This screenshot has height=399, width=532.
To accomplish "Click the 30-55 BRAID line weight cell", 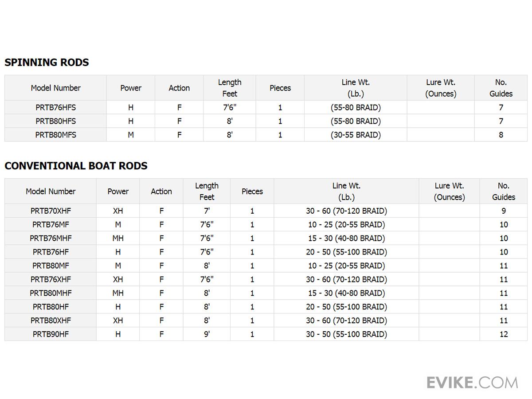I will coord(356,135).
